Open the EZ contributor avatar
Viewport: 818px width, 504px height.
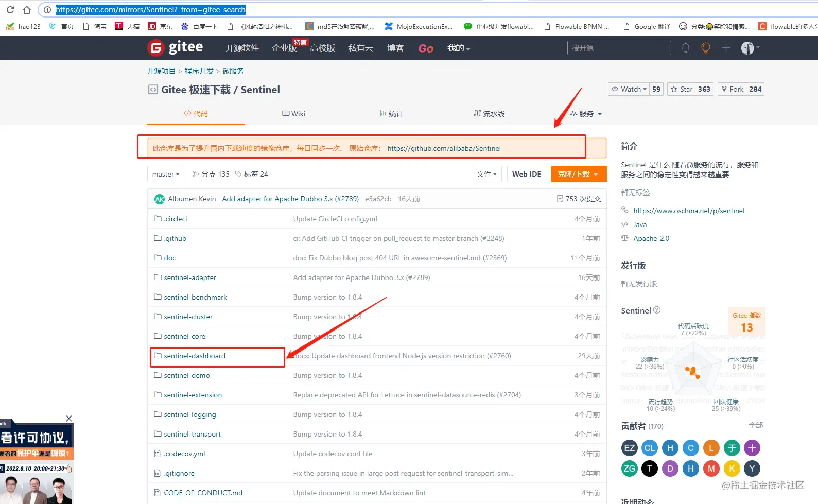click(630, 448)
